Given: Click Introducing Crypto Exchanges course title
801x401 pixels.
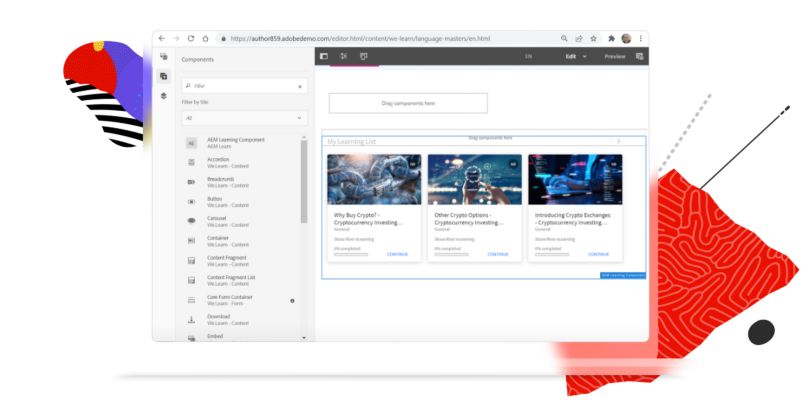Looking at the screenshot, I should [572, 219].
